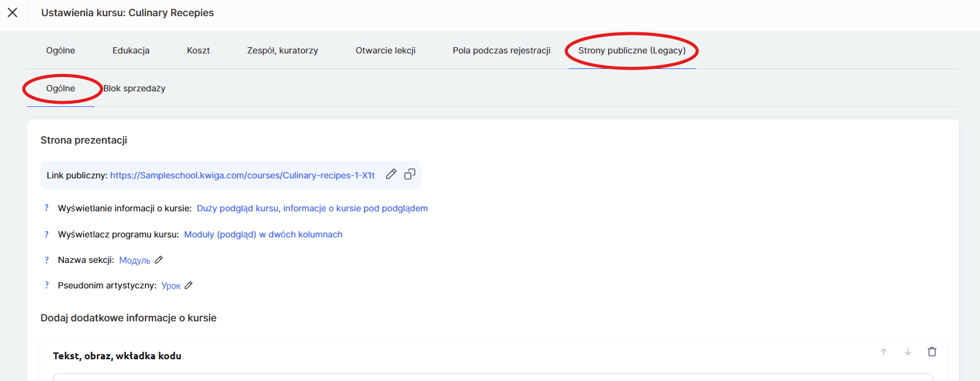
Task: Show help for Pseudonim artystyczny
Action: click(x=47, y=285)
